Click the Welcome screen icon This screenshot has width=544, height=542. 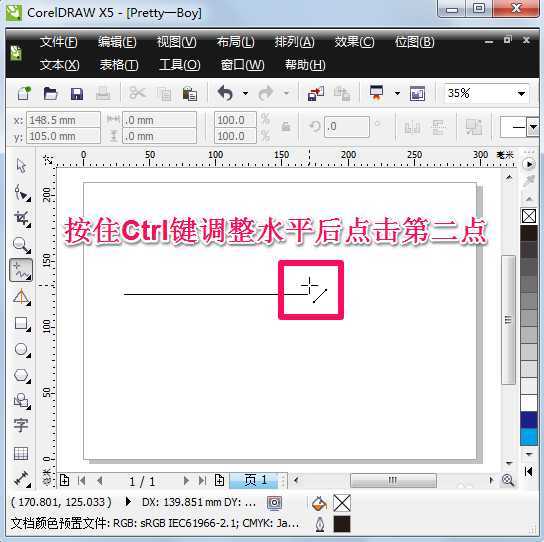coord(417,94)
